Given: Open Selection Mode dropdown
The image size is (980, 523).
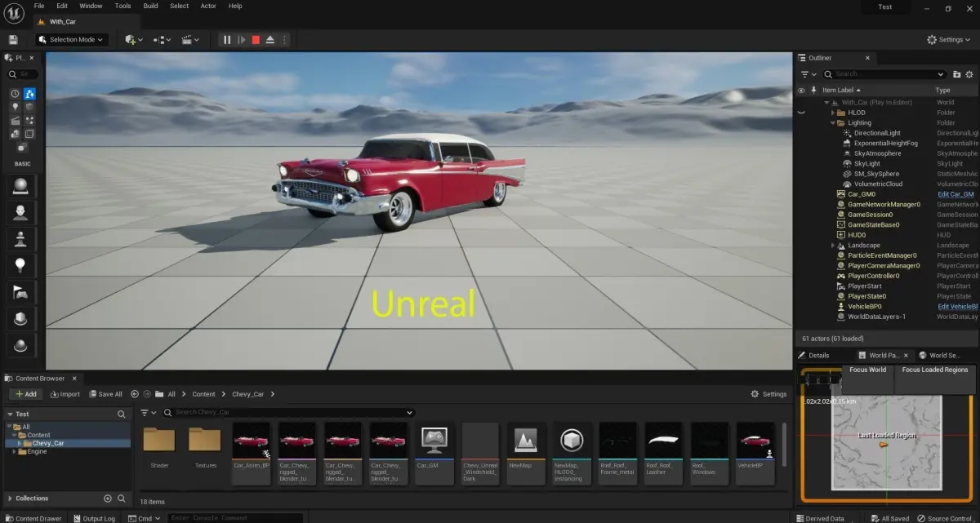Looking at the screenshot, I should click(x=71, y=39).
